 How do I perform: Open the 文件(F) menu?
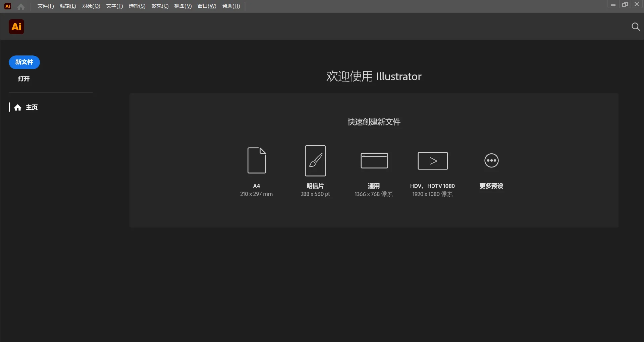[45, 6]
